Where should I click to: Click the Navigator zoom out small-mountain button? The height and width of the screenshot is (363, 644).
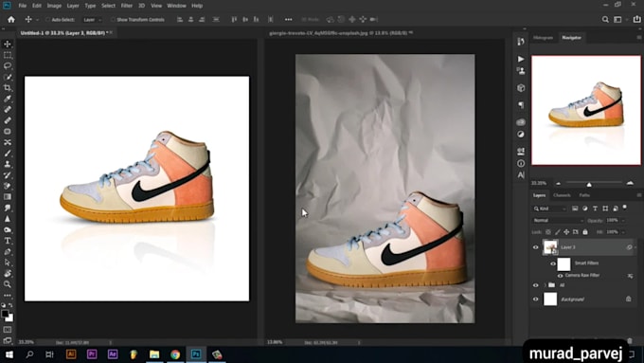[558, 183]
